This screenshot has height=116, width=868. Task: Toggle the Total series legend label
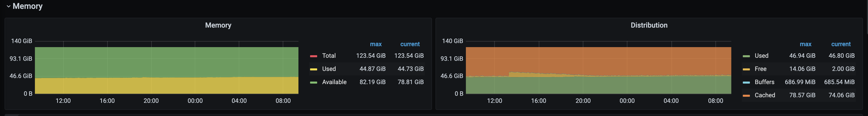click(x=329, y=56)
